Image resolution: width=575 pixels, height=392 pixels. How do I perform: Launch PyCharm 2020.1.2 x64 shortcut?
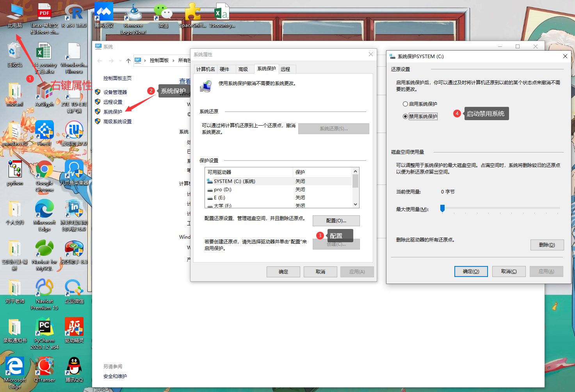[45, 333]
